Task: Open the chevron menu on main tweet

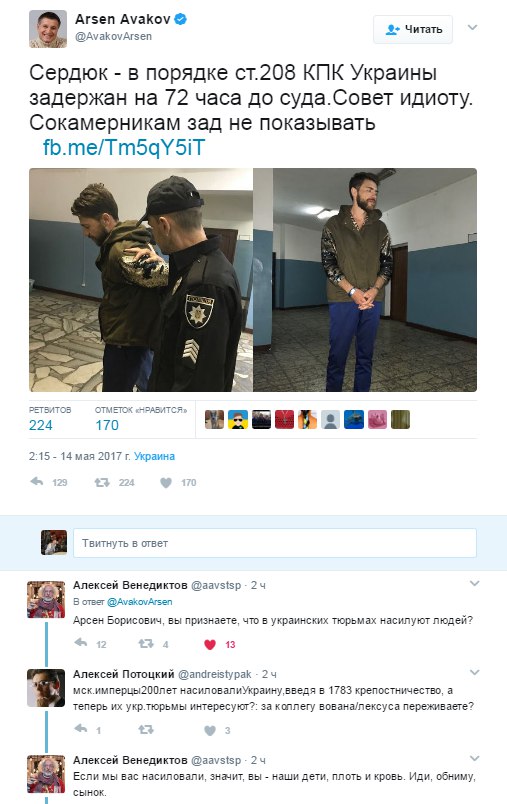Action: (x=473, y=27)
